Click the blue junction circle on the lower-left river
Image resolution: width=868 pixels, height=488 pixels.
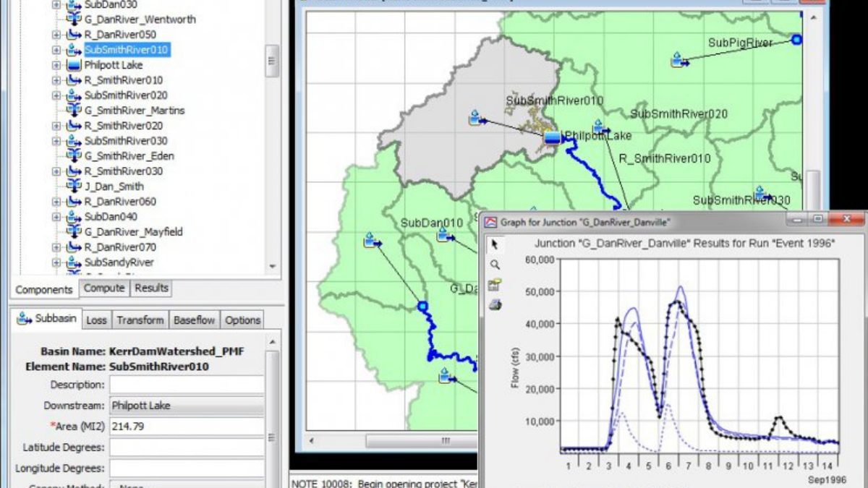pos(422,307)
